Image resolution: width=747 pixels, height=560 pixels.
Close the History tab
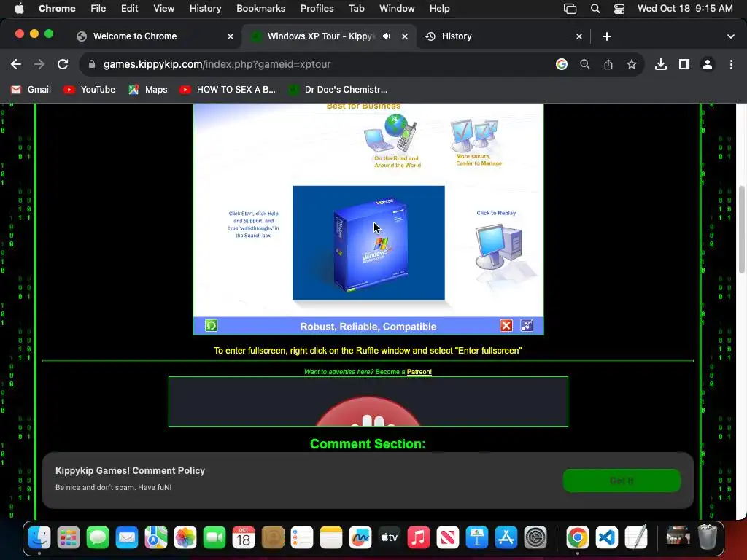579,36
